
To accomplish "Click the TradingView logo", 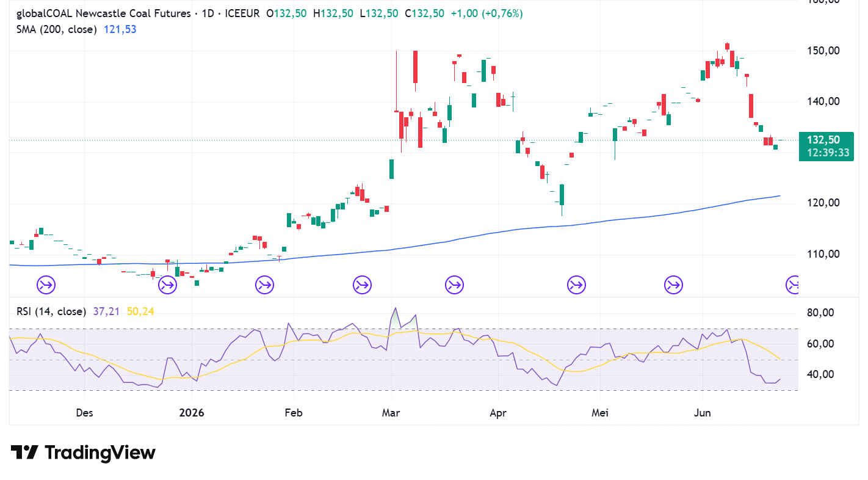I will 83,453.
